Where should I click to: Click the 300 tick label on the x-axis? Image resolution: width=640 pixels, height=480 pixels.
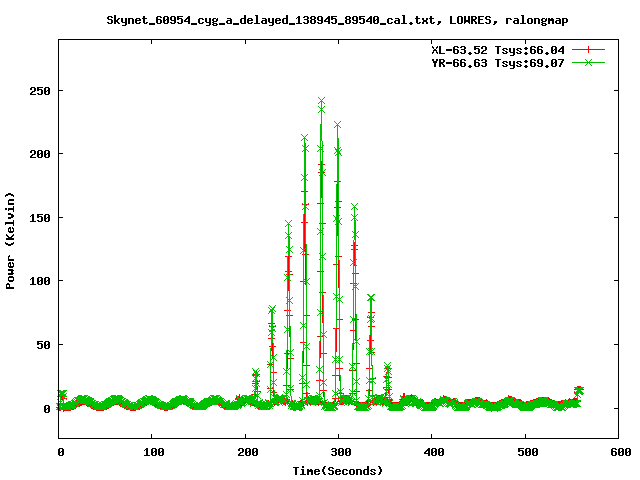point(338,452)
